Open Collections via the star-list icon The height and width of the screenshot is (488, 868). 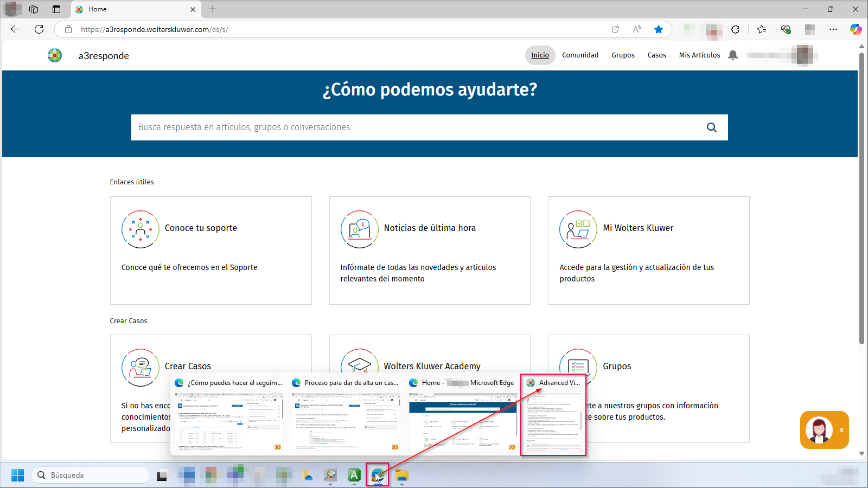(x=762, y=29)
